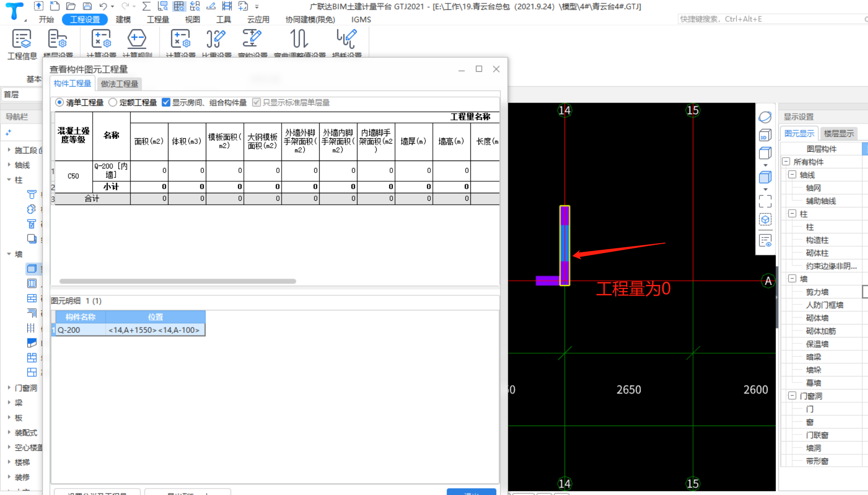Open 工程信息 project information

pos(22,44)
